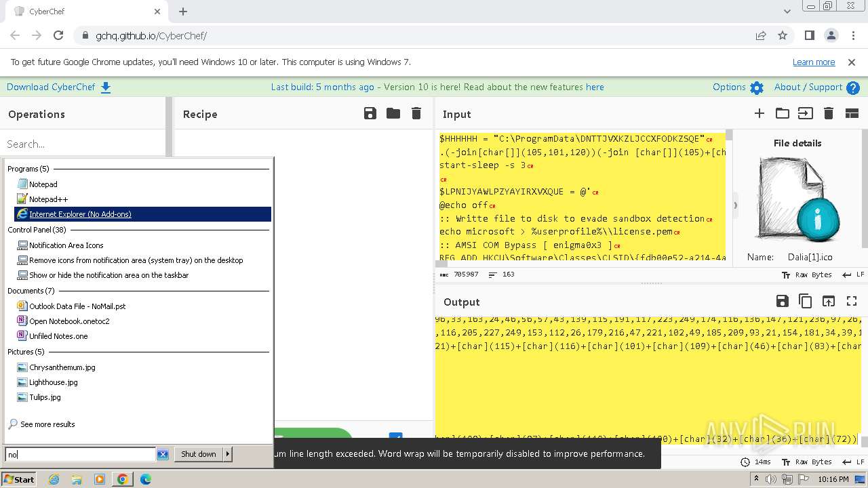Open Chrome tab search dropdown
This screenshot has height=488, width=868.
pos(787,12)
